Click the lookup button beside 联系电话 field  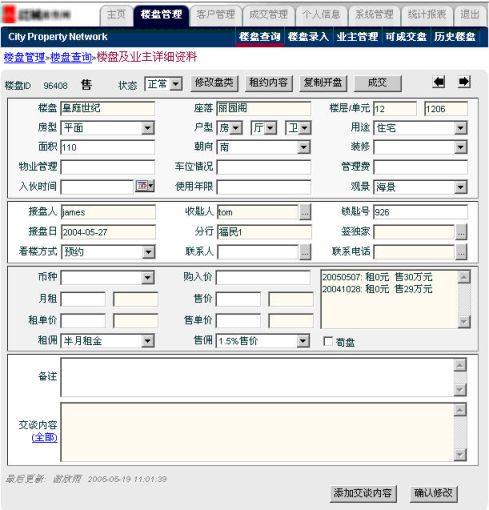[x=461, y=252]
